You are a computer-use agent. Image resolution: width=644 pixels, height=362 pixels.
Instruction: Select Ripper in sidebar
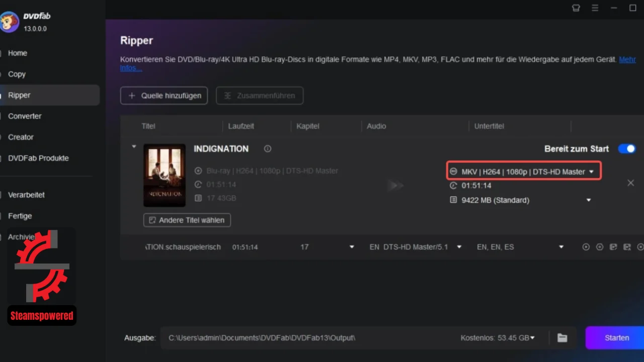point(49,95)
